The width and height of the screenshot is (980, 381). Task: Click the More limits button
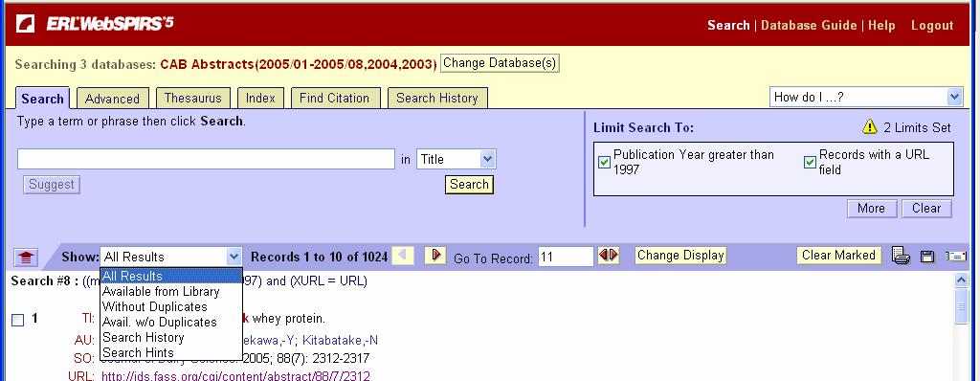pos(871,209)
